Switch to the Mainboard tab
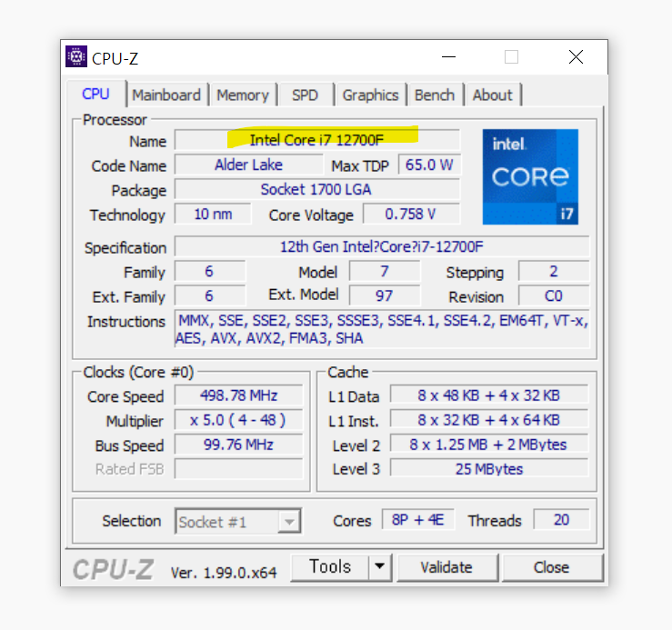This screenshot has width=672, height=630. (166, 95)
